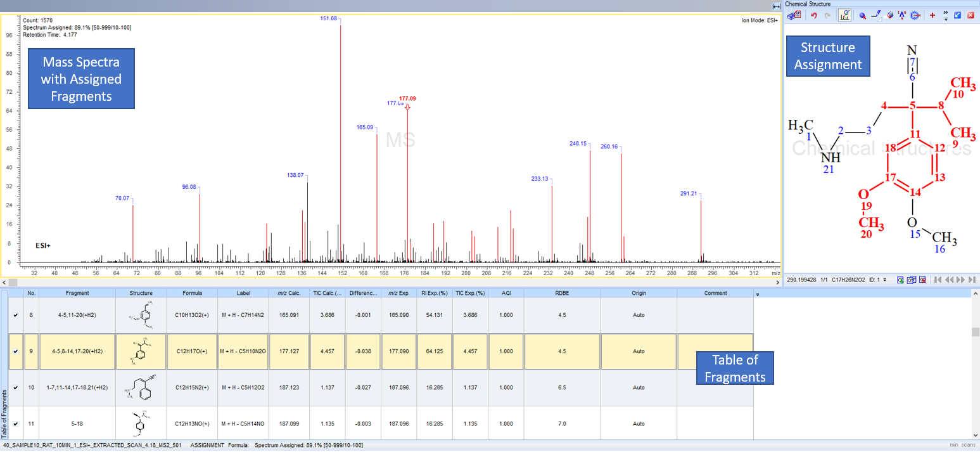Click the Comment column header

pos(715,294)
